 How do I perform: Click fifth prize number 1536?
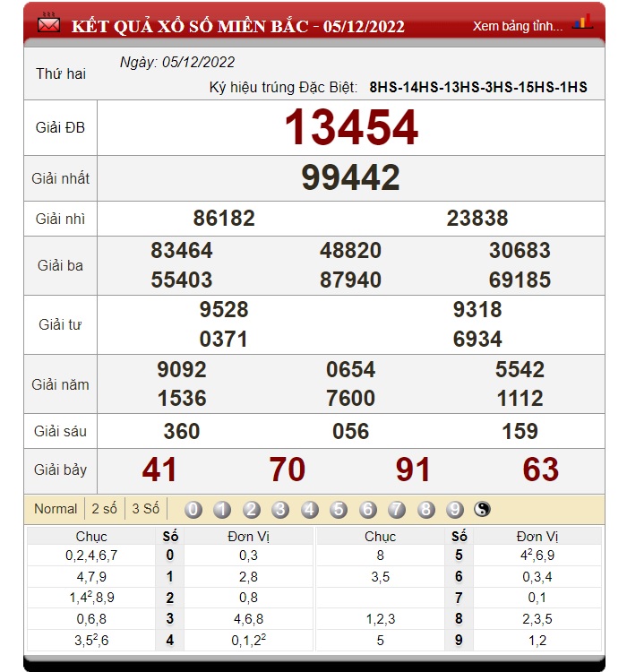[x=182, y=399]
